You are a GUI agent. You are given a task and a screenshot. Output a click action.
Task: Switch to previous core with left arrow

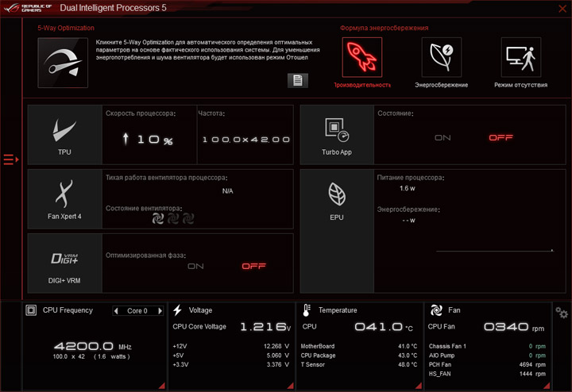116,311
